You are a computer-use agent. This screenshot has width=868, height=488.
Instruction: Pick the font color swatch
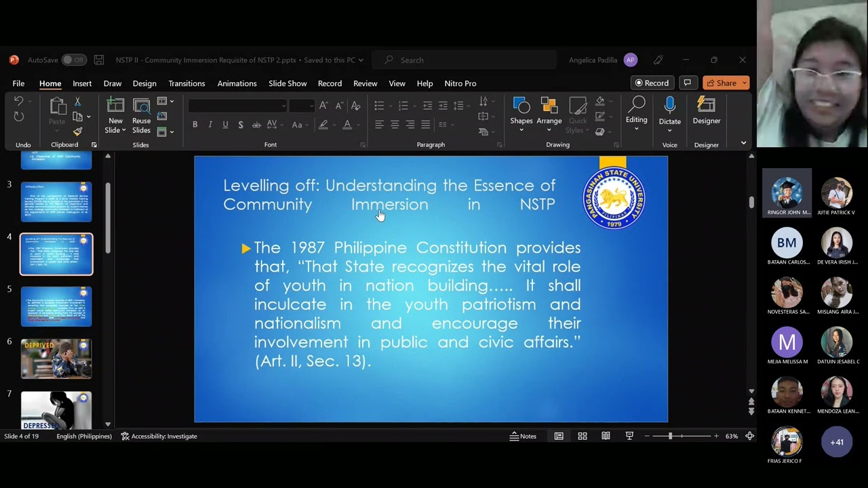point(347,125)
